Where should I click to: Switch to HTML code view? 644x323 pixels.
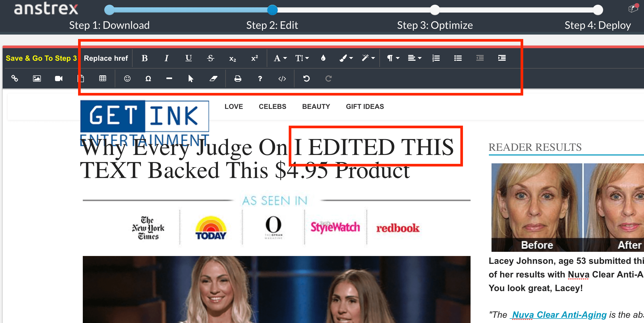(282, 79)
